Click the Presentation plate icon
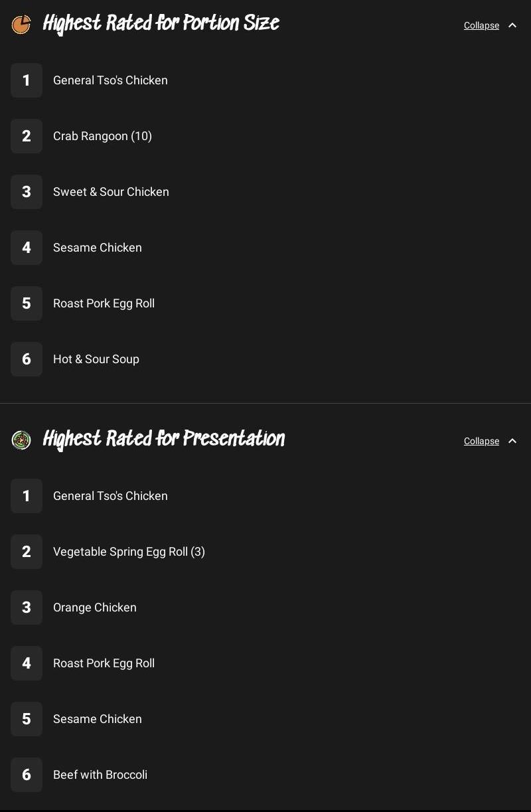 tap(21, 440)
